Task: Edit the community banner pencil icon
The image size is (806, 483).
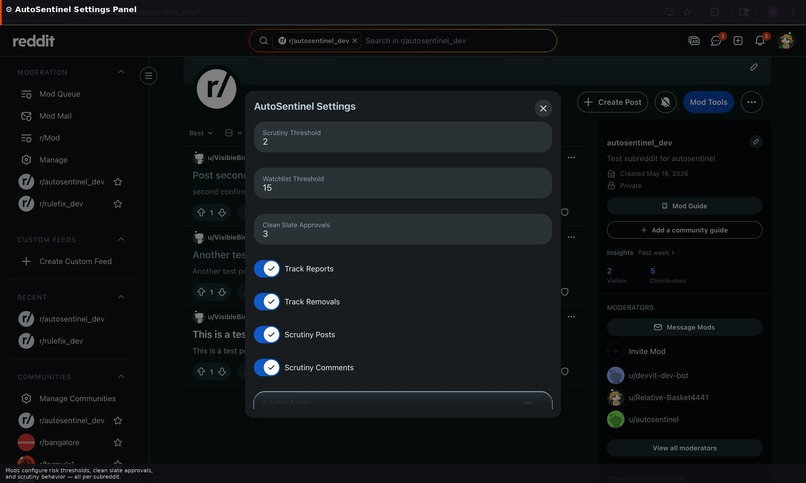Action: point(754,67)
